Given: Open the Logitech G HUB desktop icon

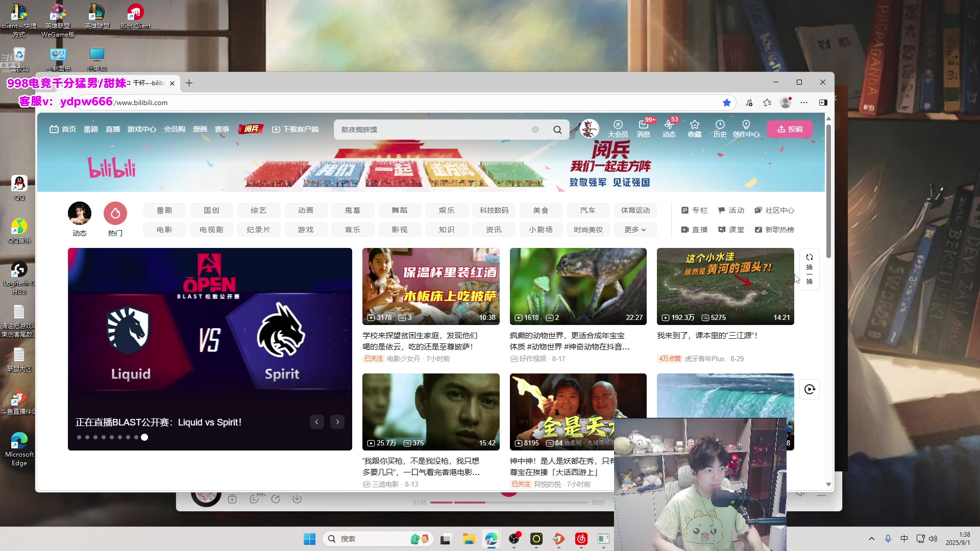Looking at the screenshot, I should click(19, 278).
